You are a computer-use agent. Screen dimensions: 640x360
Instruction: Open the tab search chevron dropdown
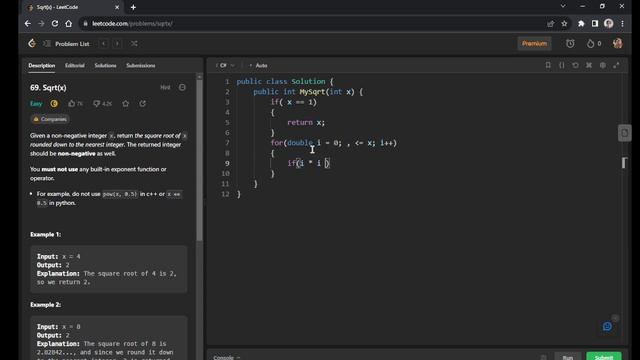[x=563, y=6]
